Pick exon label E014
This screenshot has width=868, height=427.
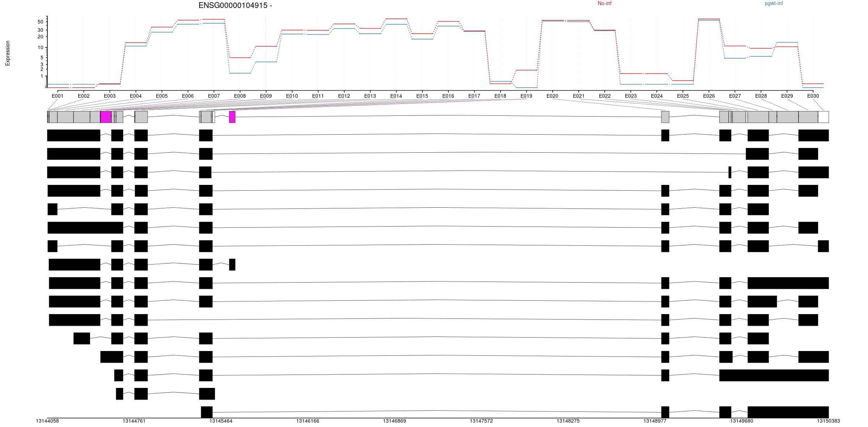pyautogui.click(x=396, y=96)
